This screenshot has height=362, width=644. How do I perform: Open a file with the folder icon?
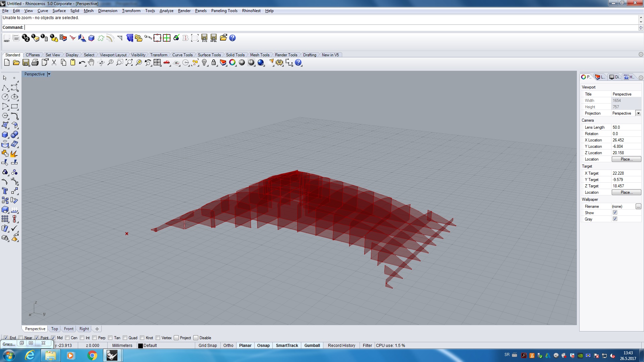click(16, 63)
